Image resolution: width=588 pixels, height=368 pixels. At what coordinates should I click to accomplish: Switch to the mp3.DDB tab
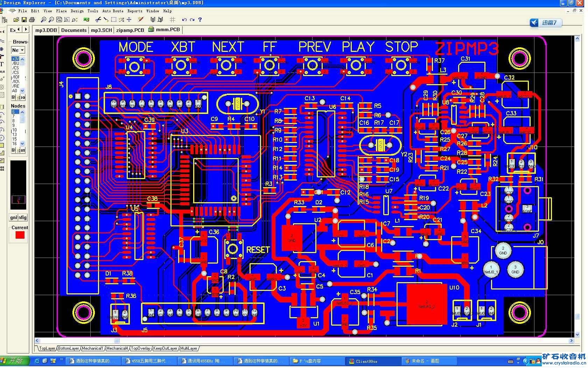point(46,30)
